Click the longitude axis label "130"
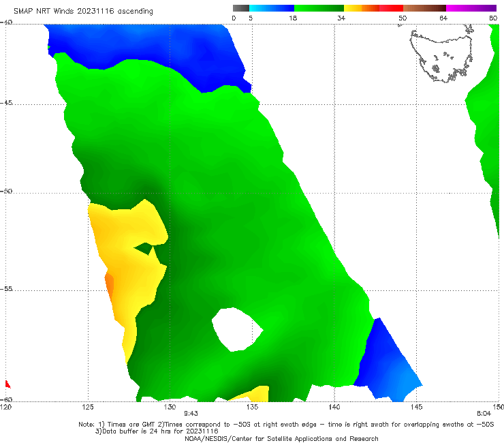Screen dimensions: 504x443 170,407
